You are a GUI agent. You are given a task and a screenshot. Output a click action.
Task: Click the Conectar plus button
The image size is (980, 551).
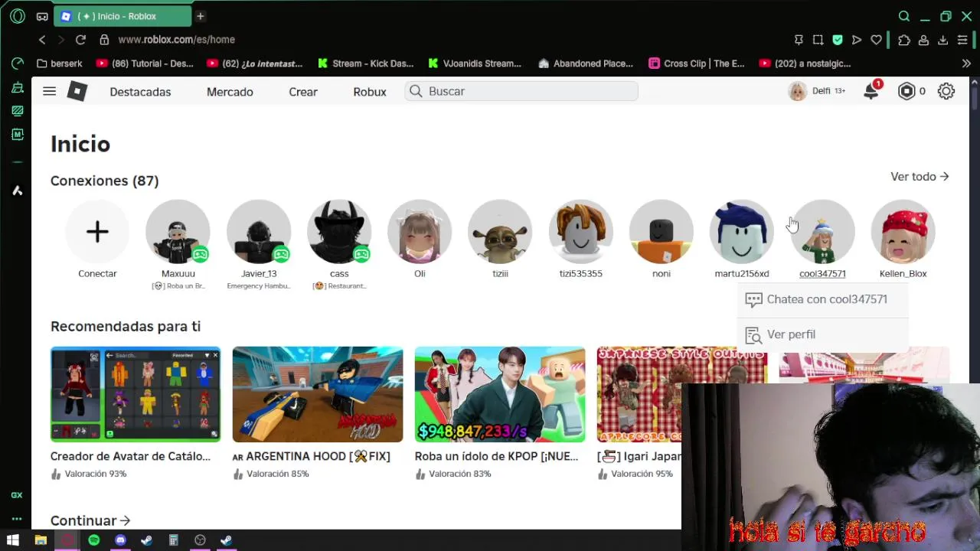pyautogui.click(x=97, y=232)
